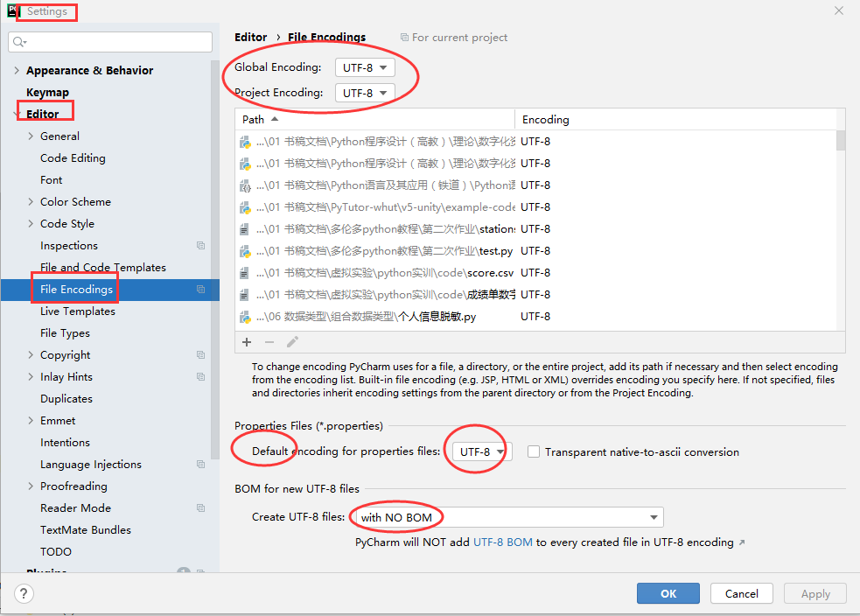Image resolution: width=860 pixels, height=616 pixels.
Task: Click file icon of example-code row
Action: (x=245, y=207)
